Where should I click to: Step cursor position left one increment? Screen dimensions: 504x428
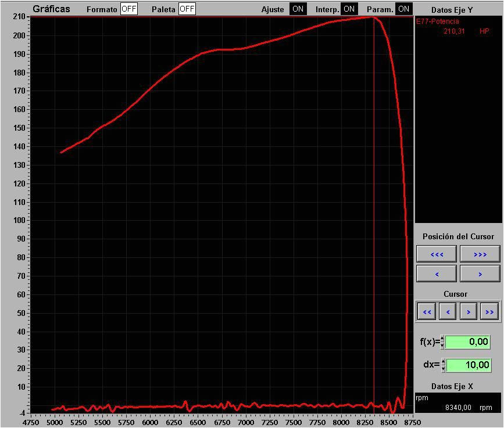pyautogui.click(x=437, y=274)
